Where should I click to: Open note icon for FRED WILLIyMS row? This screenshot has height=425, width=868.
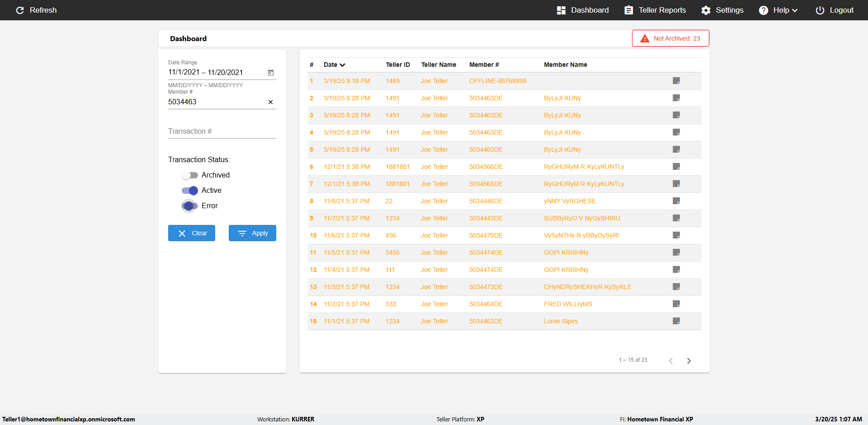click(x=676, y=304)
